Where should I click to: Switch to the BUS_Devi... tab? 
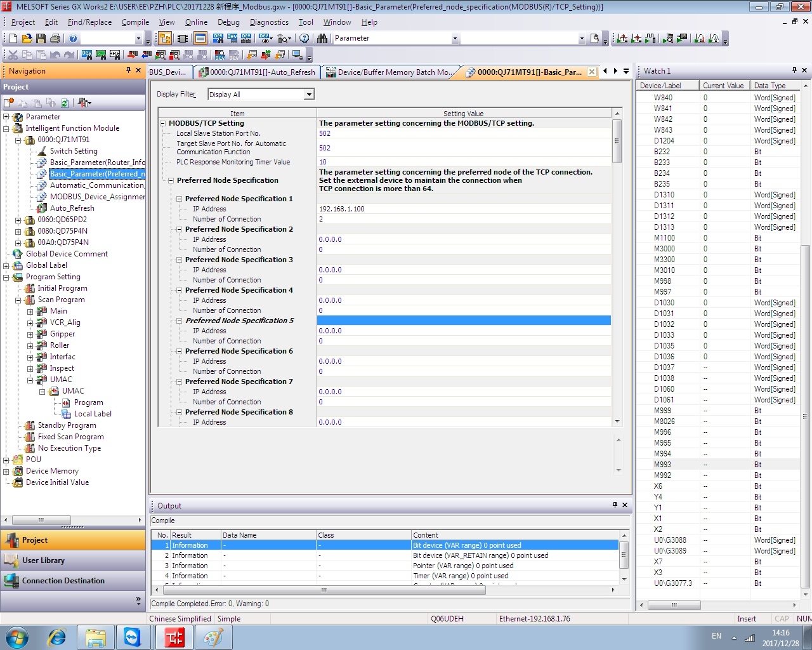pos(168,72)
